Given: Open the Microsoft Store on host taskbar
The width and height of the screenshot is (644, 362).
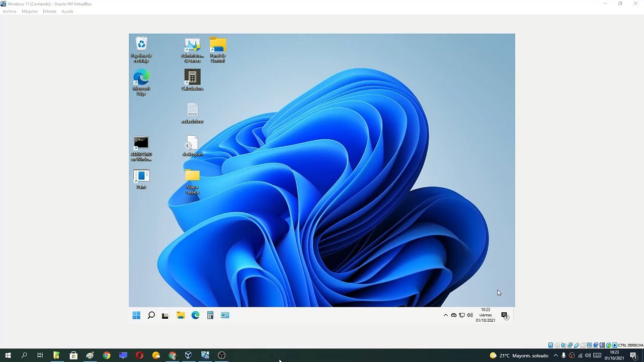Looking at the screenshot, I should [73, 355].
